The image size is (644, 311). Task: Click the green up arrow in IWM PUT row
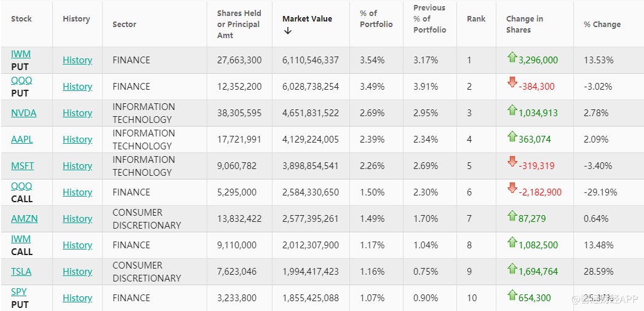pyautogui.click(x=512, y=58)
